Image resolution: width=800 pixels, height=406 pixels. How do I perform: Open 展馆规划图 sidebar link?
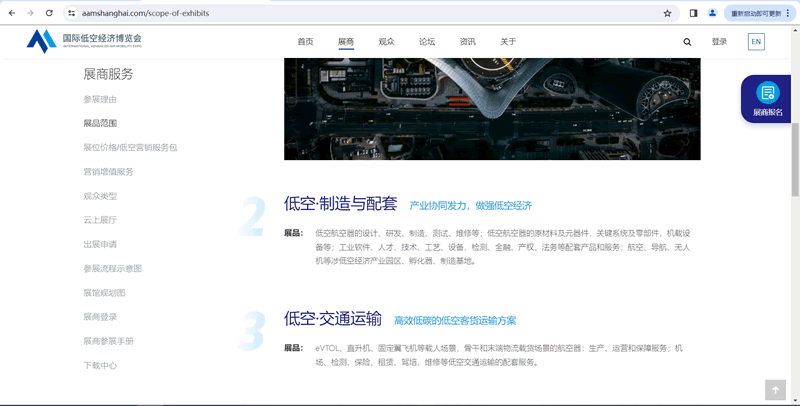pos(104,293)
